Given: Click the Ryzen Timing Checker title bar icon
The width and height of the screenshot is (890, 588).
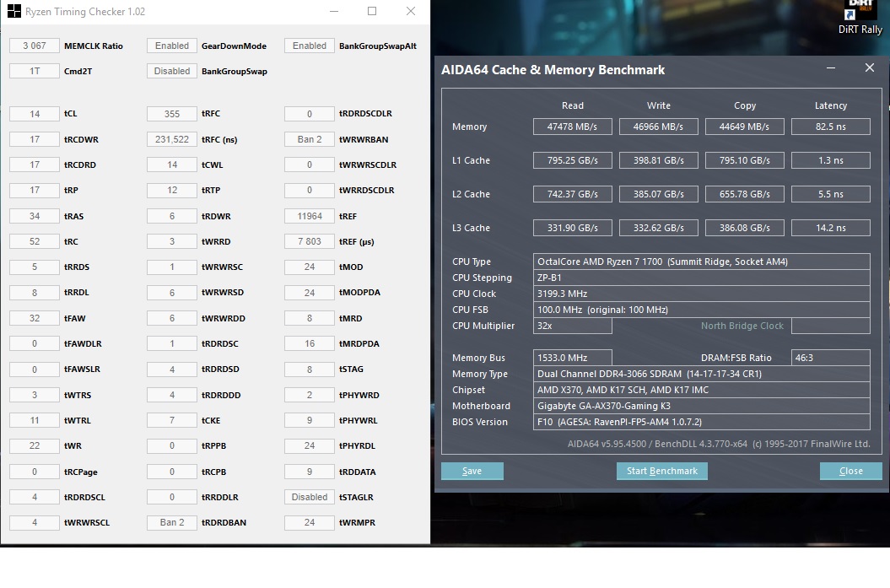Looking at the screenshot, I should 13,11.
